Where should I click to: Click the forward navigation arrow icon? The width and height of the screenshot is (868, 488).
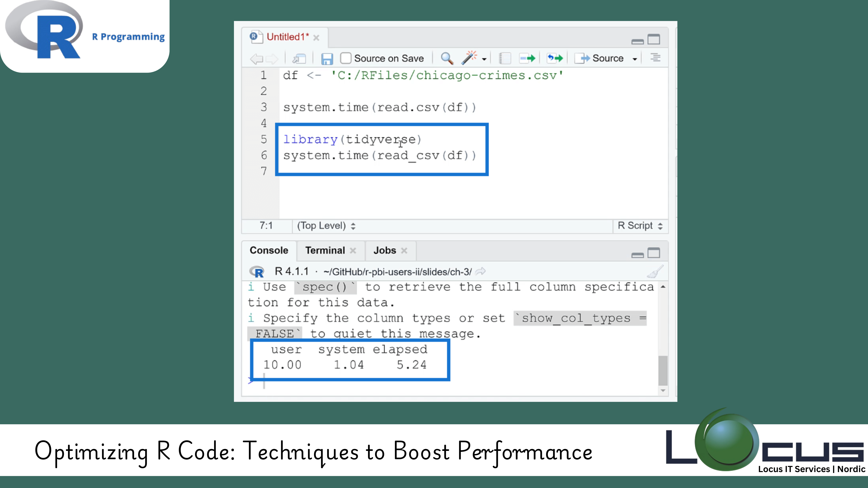pyautogui.click(x=272, y=58)
